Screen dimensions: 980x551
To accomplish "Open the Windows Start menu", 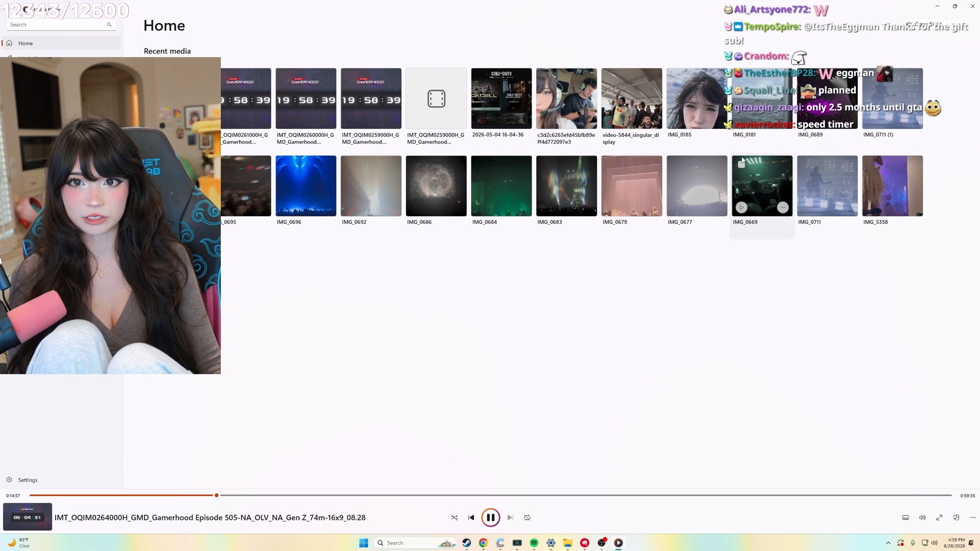I will click(363, 543).
